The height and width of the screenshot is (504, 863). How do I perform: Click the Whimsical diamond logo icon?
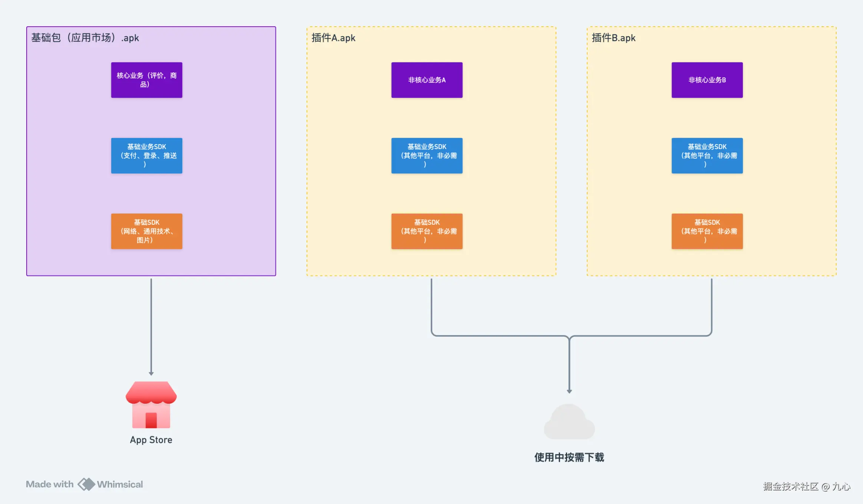(x=86, y=484)
